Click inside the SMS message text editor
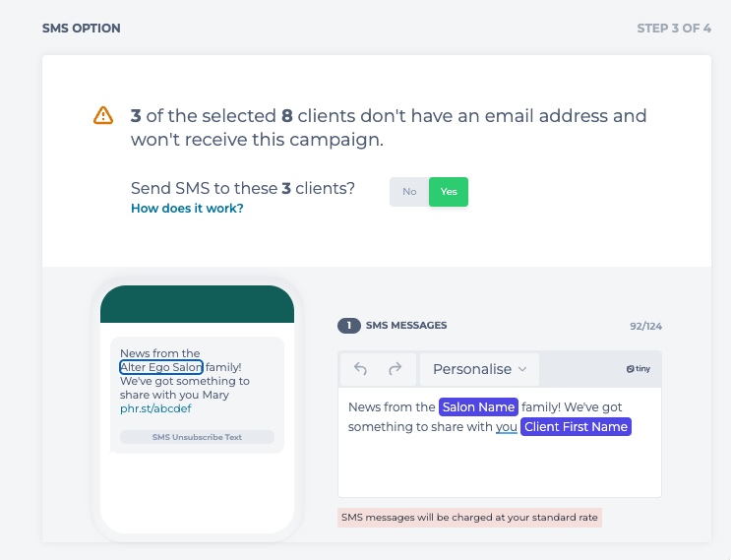This screenshot has height=560, width=731. 499,465
